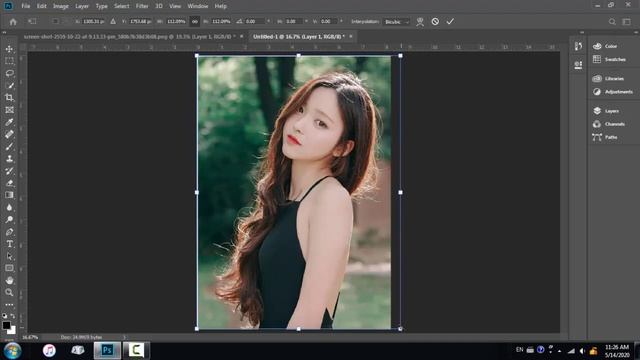Select the Eyedropper tool

pyautogui.click(x=9, y=122)
